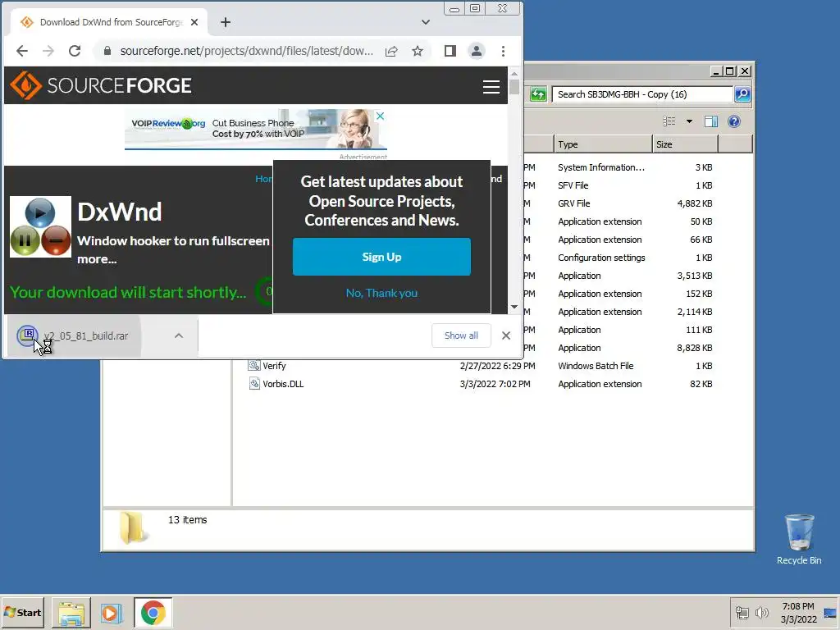The image size is (840, 630).
Task: Toggle Explorer preview pane
Action: [711, 121]
